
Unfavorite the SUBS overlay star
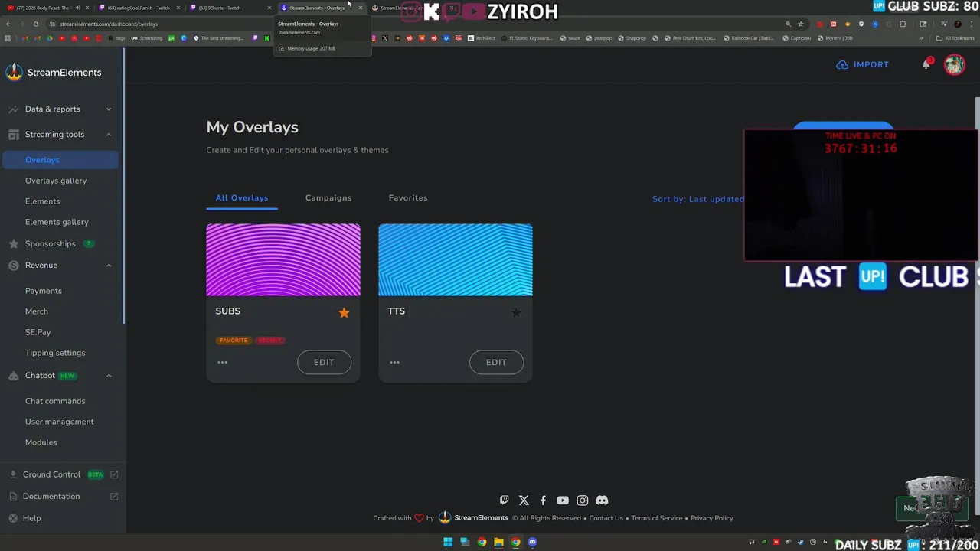tap(344, 312)
